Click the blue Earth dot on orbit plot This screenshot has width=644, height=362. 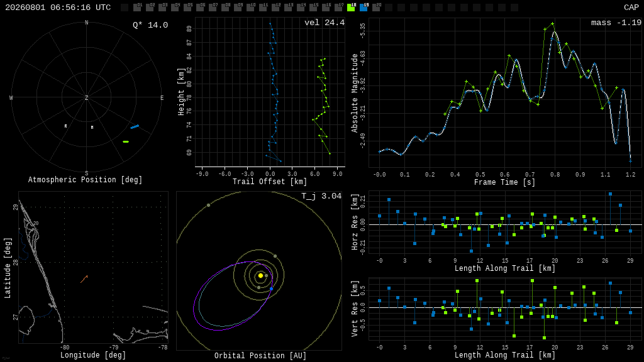(271, 289)
